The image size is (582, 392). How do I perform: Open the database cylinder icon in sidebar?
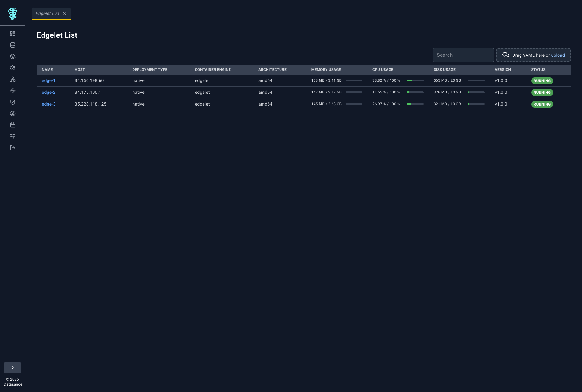(13, 45)
